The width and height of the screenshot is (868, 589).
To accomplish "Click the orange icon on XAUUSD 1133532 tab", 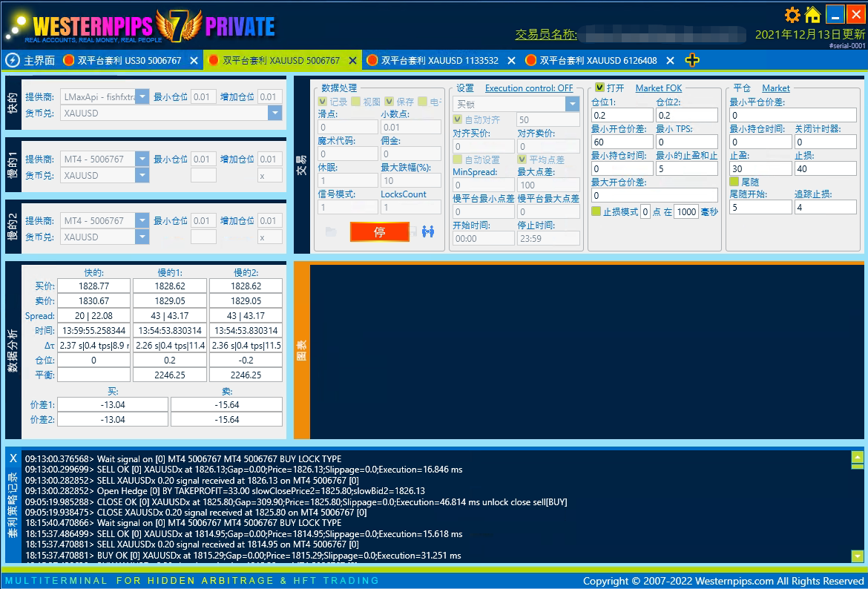I will (x=372, y=60).
